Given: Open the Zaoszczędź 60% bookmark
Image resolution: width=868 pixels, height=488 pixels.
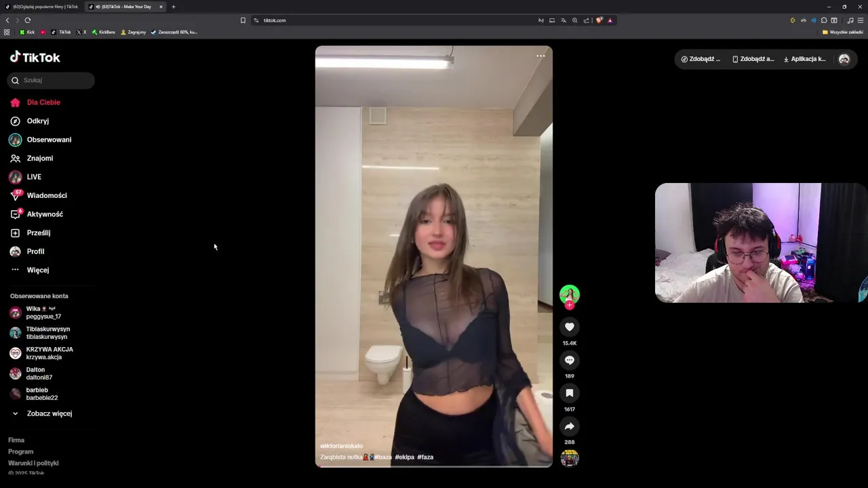Looking at the screenshot, I should click(x=174, y=32).
